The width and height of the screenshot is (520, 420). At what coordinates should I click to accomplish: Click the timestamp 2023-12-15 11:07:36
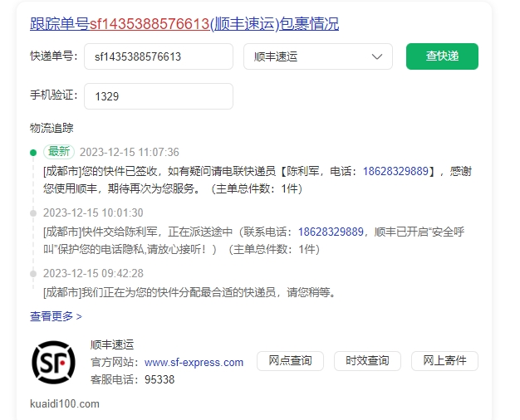click(x=130, y=152)
